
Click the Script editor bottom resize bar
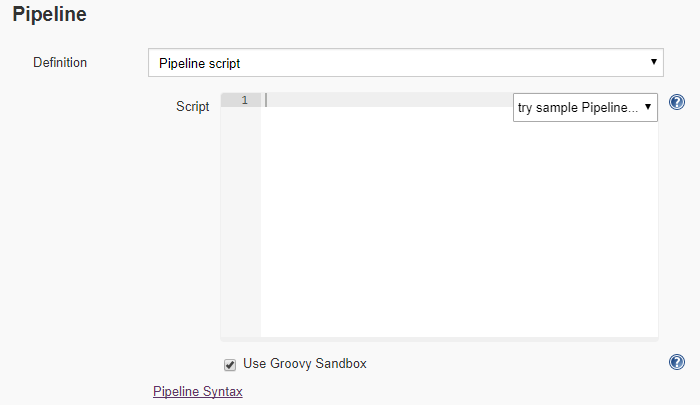click(439, 339)
